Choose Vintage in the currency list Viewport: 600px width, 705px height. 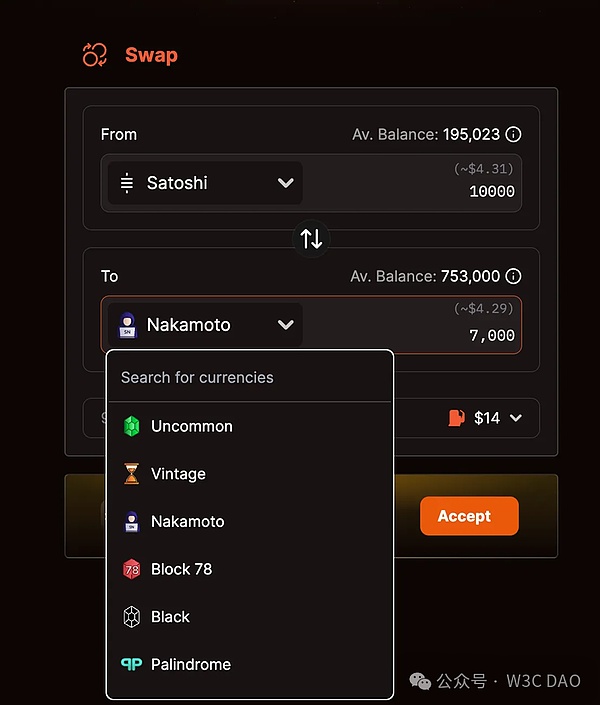pos(178,474)
